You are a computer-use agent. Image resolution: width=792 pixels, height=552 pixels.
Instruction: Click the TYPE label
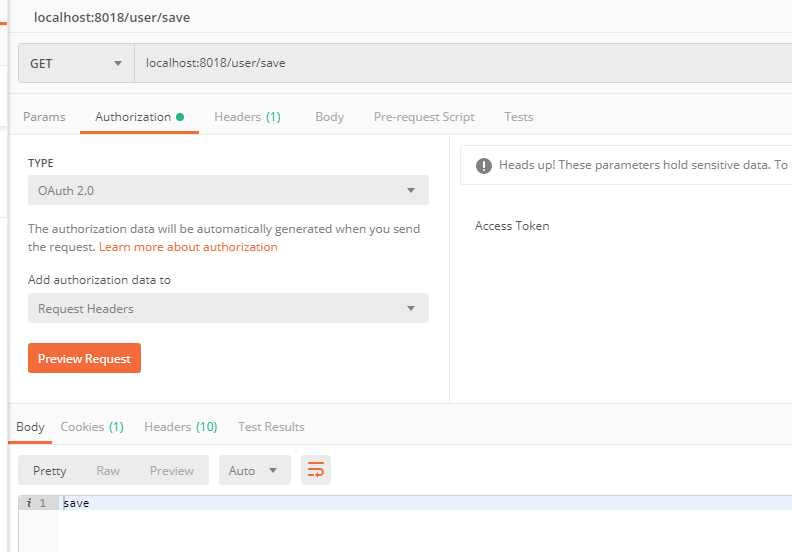pyautogui.click(x=41, y=163)
